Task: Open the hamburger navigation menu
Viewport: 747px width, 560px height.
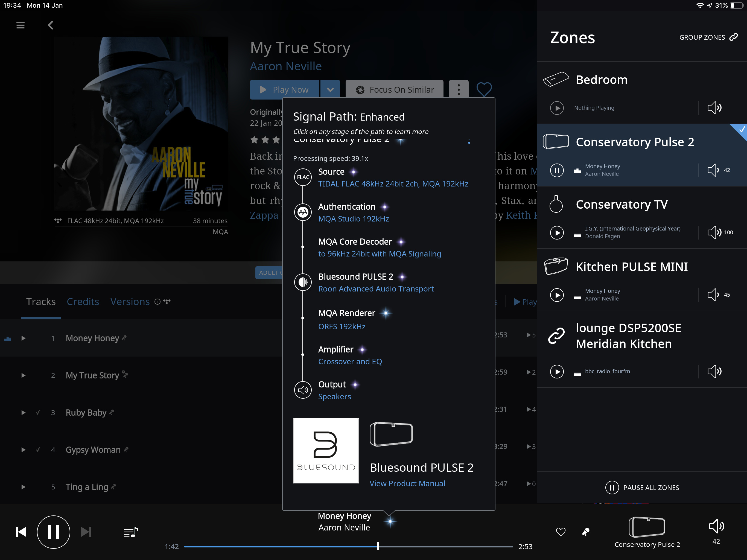Action: tap(20, 25)
